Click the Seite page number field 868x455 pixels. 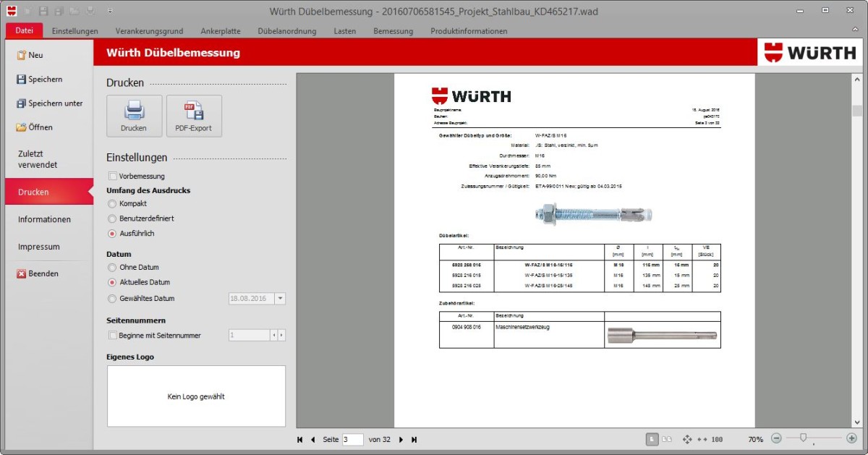[x=352, y=439]
